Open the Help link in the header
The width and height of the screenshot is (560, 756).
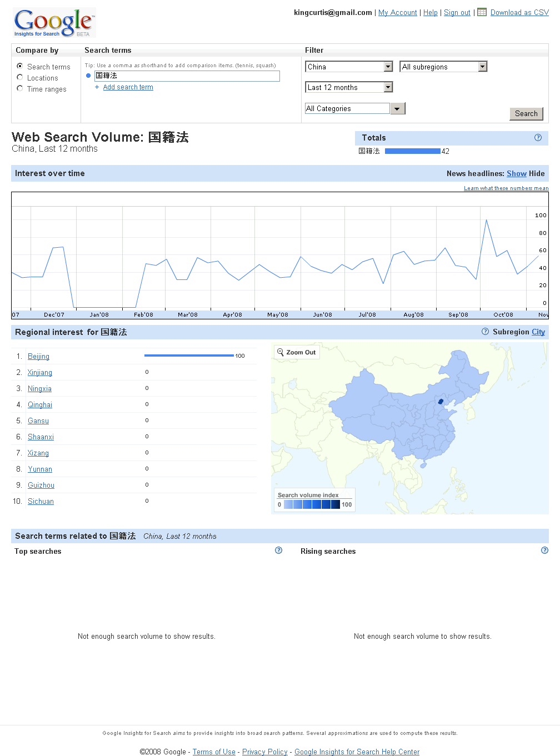tap(431, 12)
